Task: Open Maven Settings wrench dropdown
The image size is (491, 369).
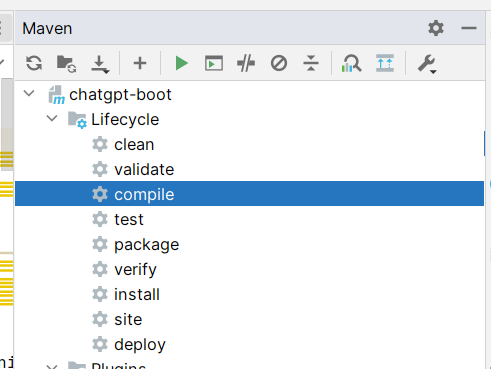Action: point(427,64)
